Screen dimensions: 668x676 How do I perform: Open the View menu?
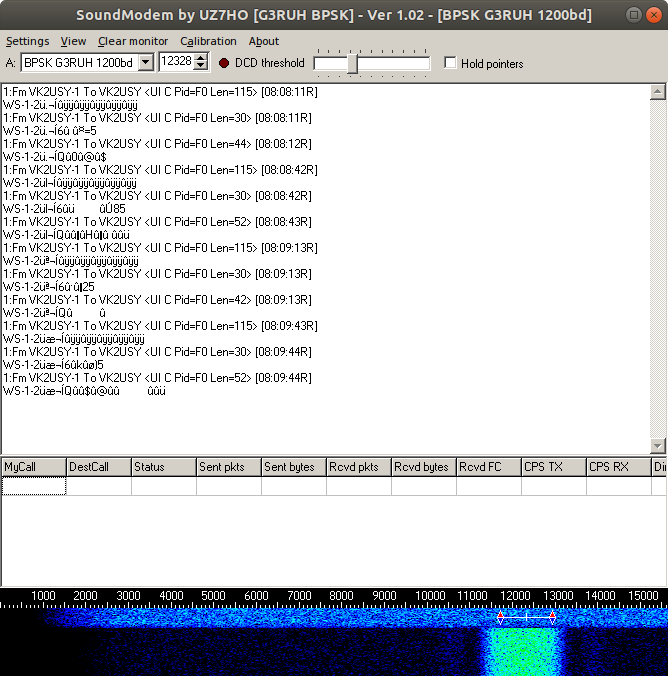73,41
